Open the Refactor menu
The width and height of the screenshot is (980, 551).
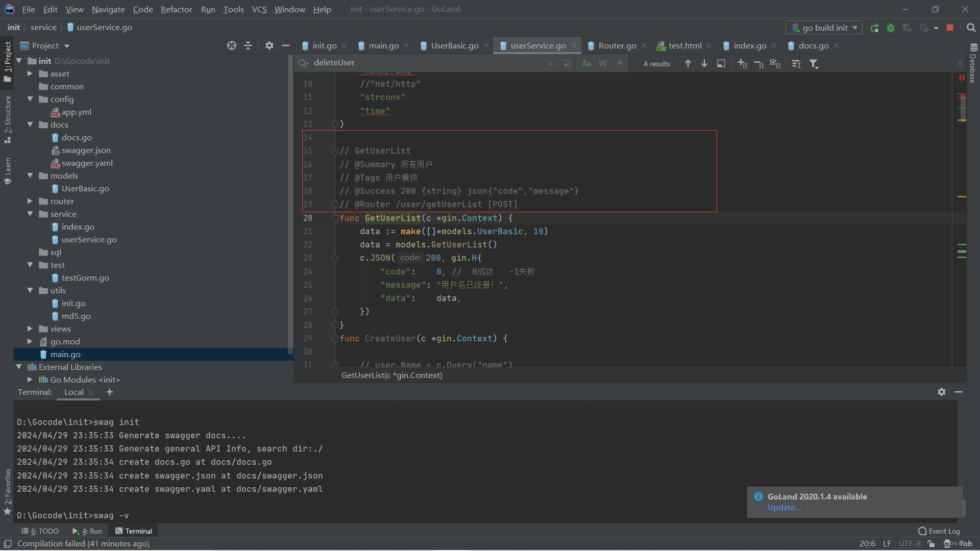[176, 9]
